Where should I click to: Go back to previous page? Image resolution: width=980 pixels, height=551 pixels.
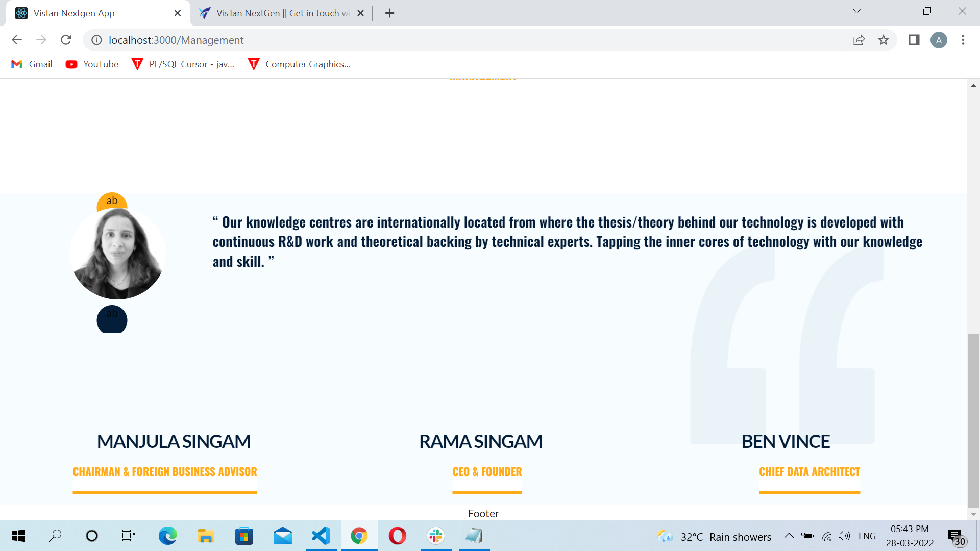[x=17, y=40]
